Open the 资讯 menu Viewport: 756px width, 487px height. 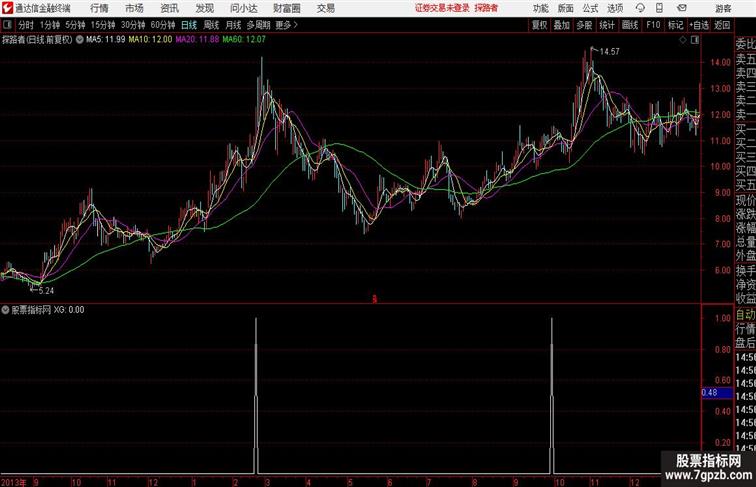click(169, 8)
